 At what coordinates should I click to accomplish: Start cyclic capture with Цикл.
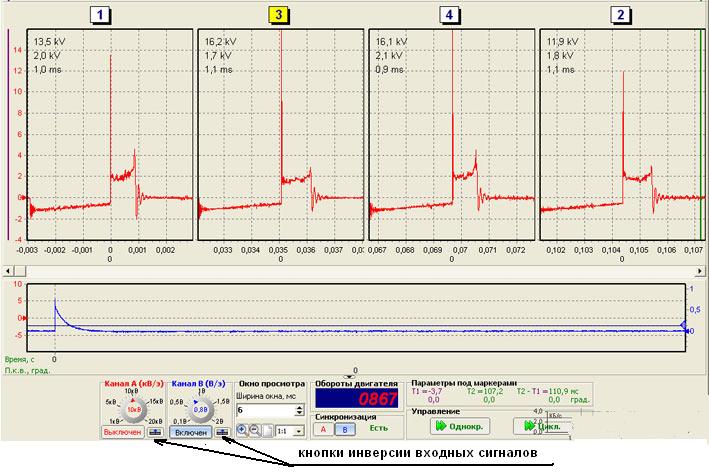pyautogui.click(x=543, y=426)
